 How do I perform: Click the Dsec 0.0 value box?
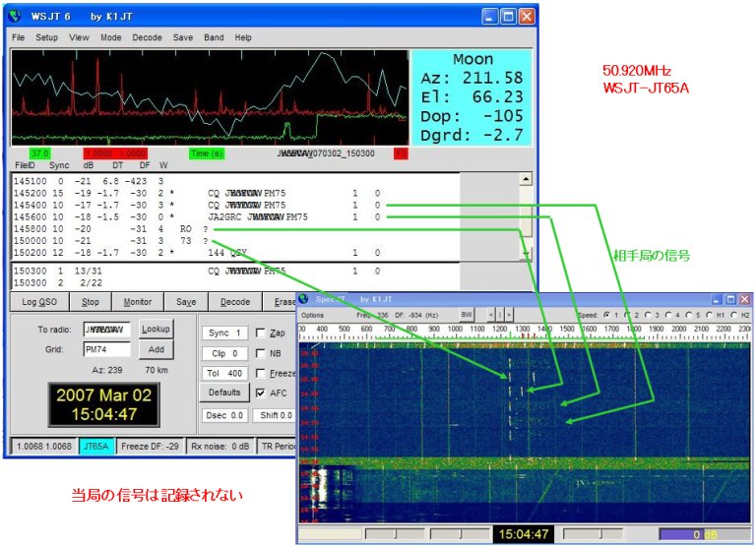pyautogui.click(x=224, y=415)
